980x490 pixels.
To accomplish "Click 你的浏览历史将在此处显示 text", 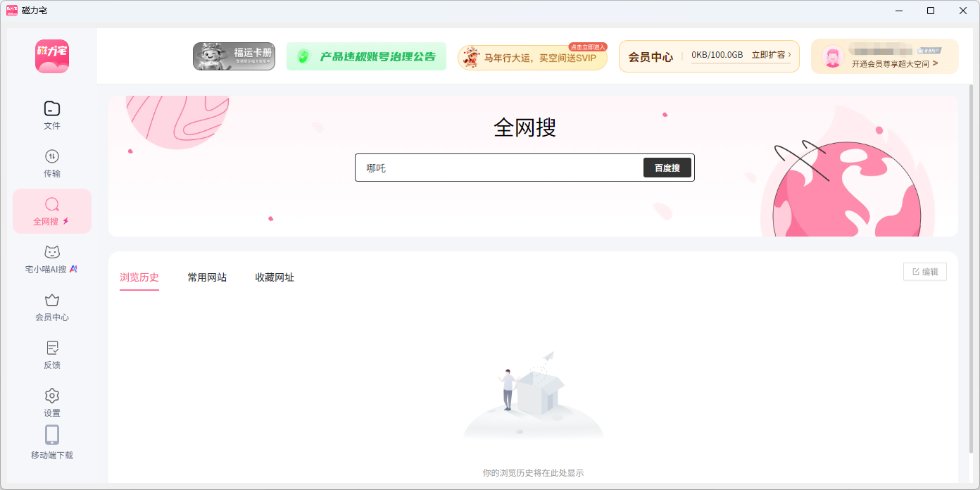I will 533,472.
